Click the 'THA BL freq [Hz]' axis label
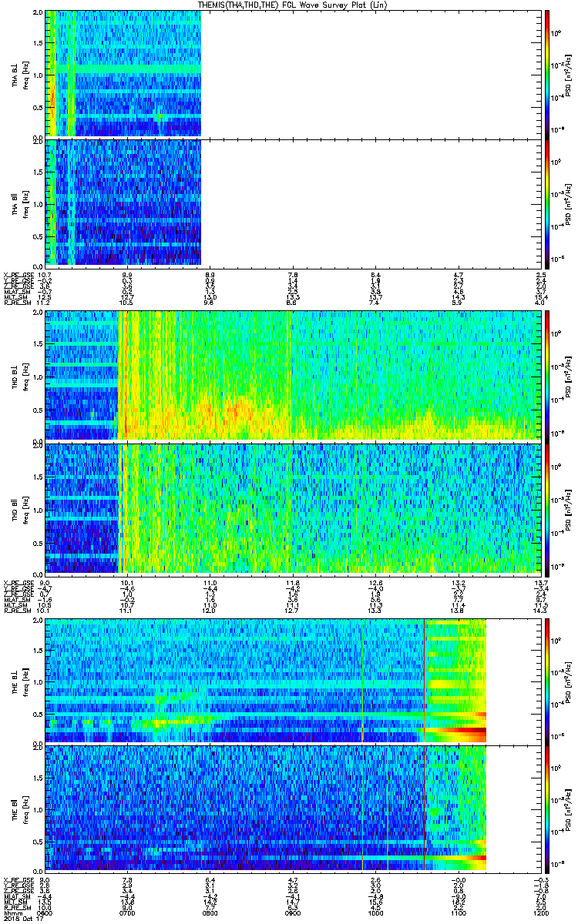Screen dimensions: 578x924 tap(19, 74)
